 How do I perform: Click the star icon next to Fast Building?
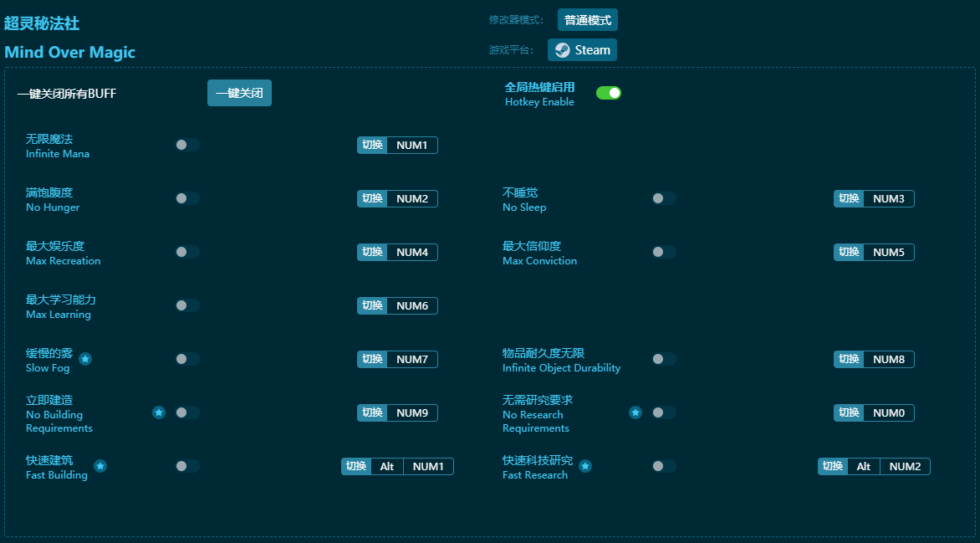point(100,466)
